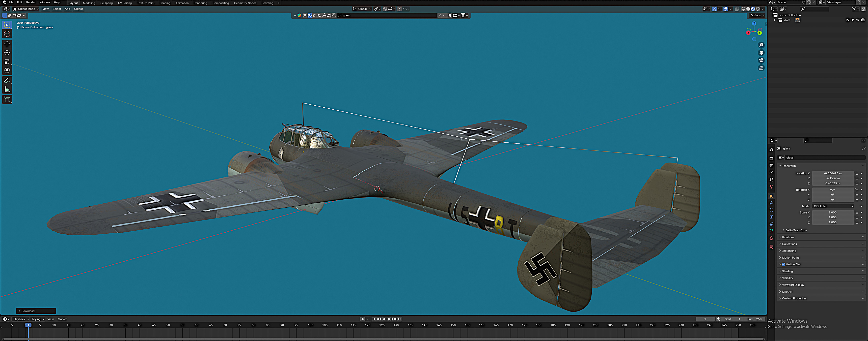Switch to Wireframe viewport shading

pos(743,9)
